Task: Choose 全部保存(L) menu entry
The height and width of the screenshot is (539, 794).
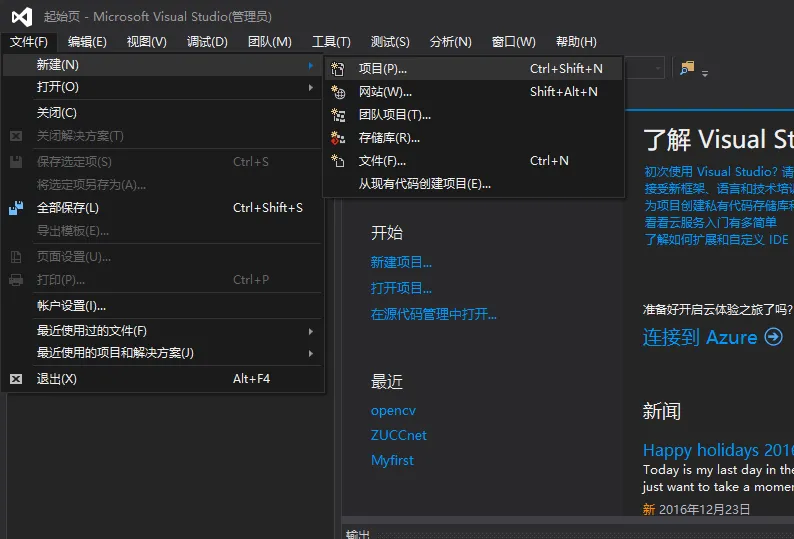Action: [162, 208]
